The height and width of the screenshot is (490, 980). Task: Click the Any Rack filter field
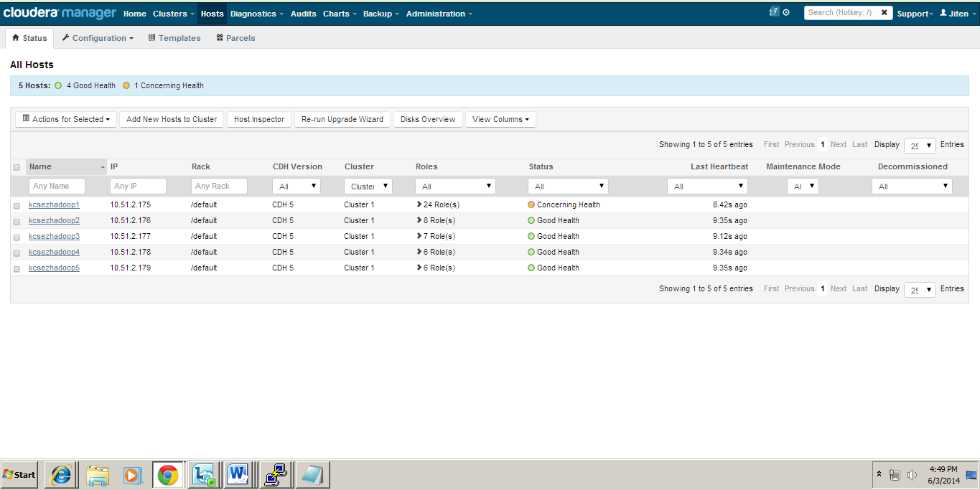(219, 186)
